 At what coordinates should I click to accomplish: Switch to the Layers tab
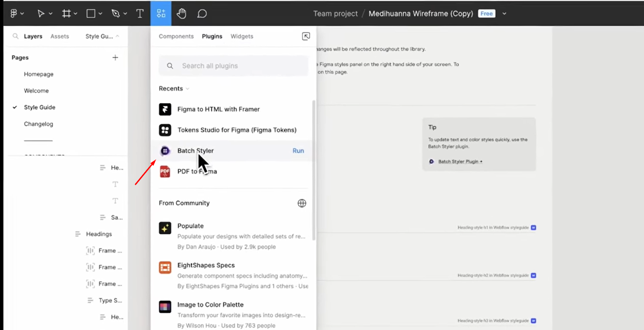[33, 36]
